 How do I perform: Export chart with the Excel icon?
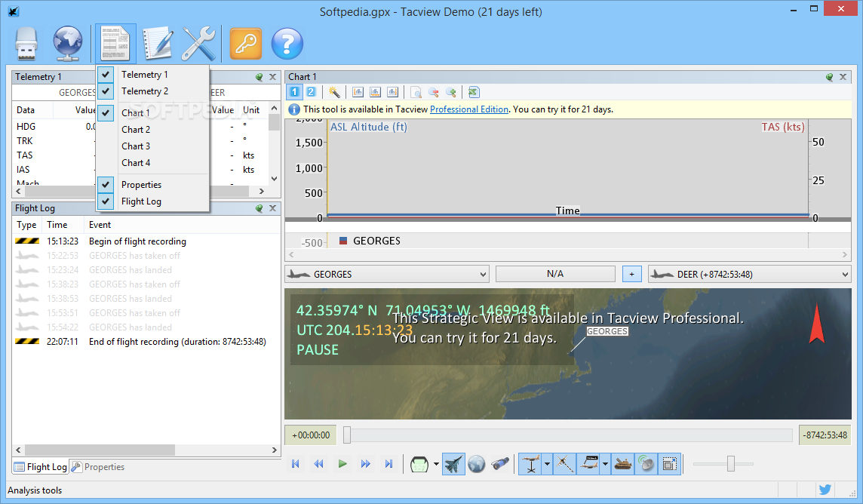pos(473,93)
